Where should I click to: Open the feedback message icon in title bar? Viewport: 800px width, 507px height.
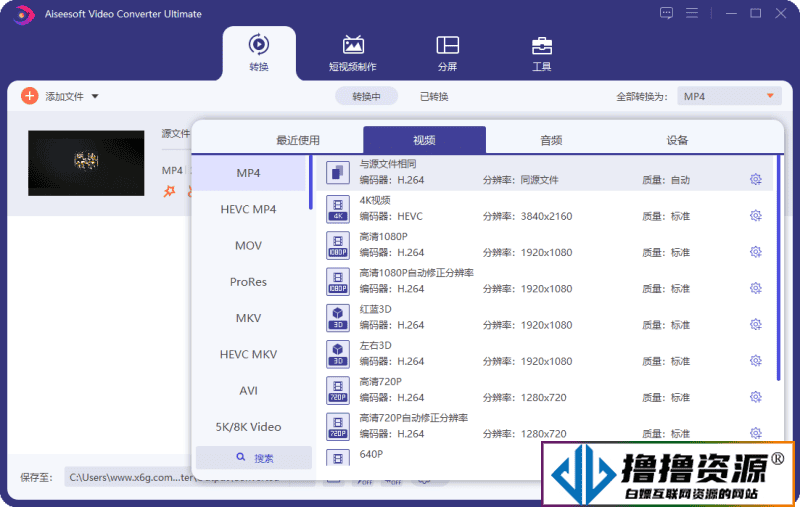coord(666,13)
